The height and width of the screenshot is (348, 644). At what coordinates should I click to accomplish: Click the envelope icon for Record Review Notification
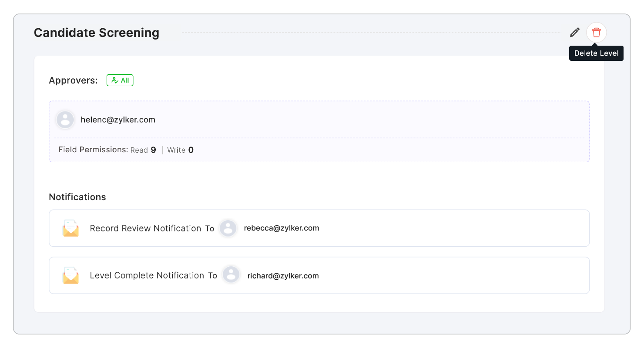(70, 228)
